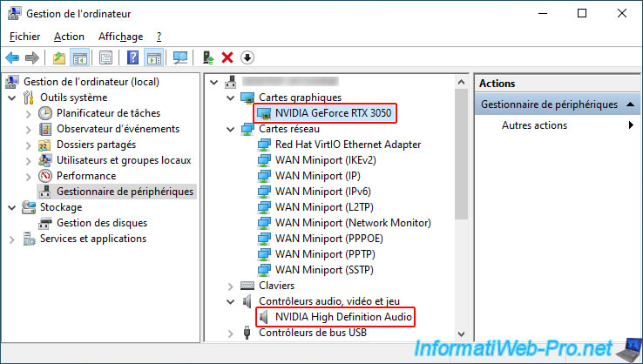Screen dimensions: 643x364
Task: Expand Services et applications node
Action: point(12,239)
